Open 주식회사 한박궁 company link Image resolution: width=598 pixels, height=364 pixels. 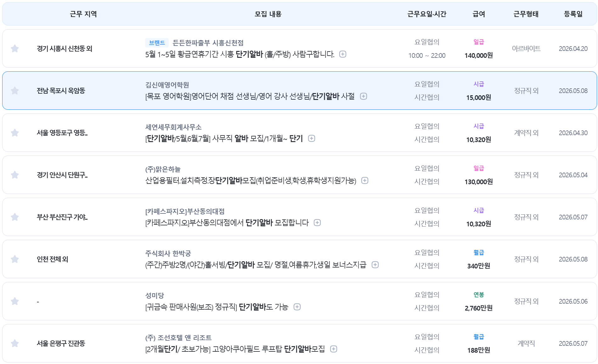pyautogui.click(x=168, y=253)
